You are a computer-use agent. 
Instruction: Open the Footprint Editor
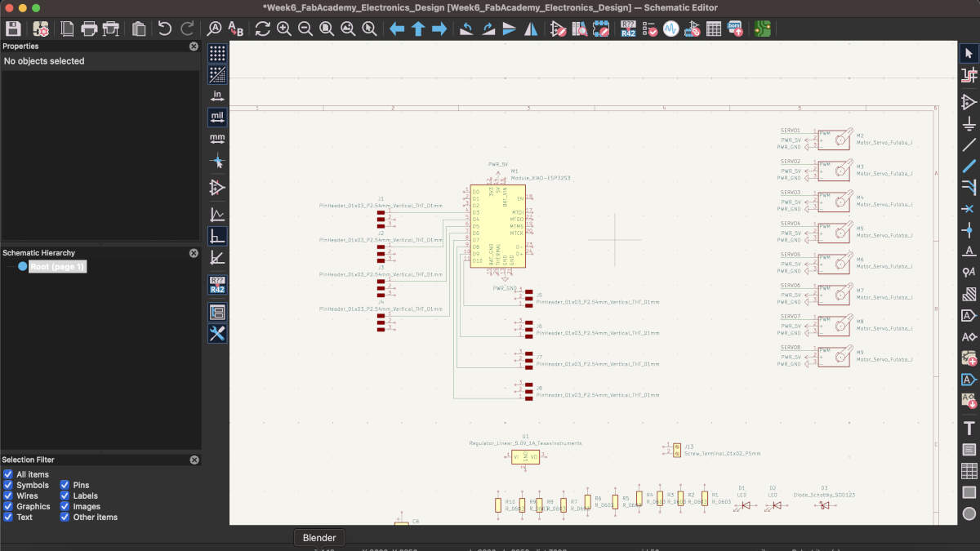[601, 29]
